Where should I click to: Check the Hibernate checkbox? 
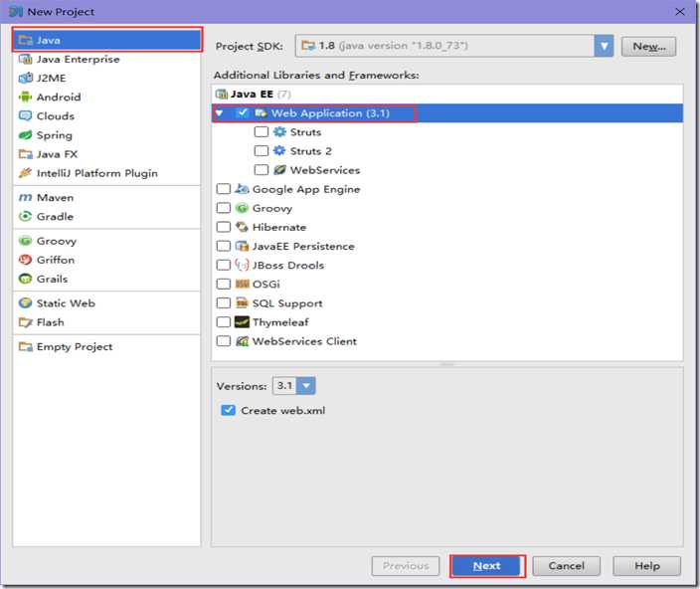click(x=223, y=227)
